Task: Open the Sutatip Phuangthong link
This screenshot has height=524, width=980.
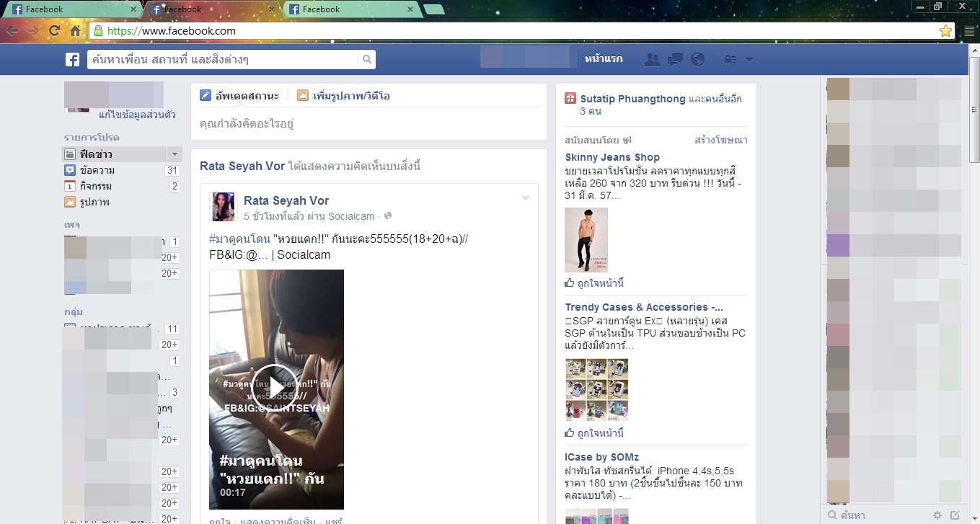Action: click(633, 99)
